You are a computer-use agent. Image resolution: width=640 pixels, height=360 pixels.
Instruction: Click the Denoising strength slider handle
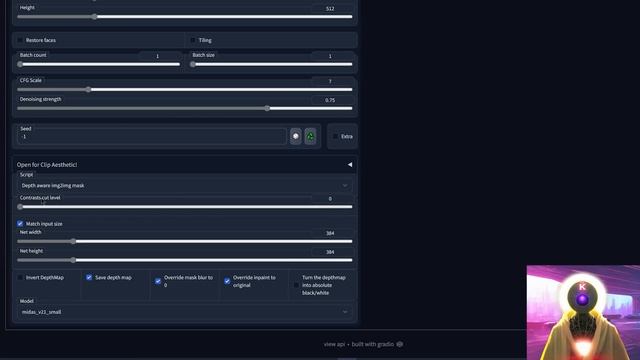[x=267, y=108]
